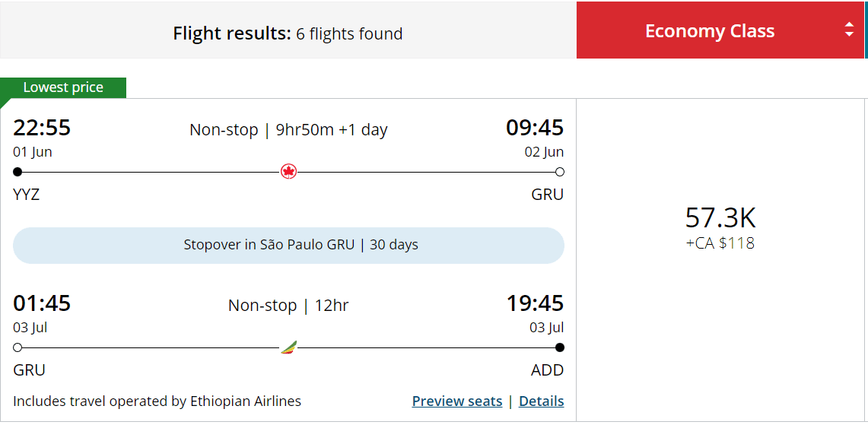The image size is (868, 425).
Task: Open the flight Details link
Action: point(541,401)
